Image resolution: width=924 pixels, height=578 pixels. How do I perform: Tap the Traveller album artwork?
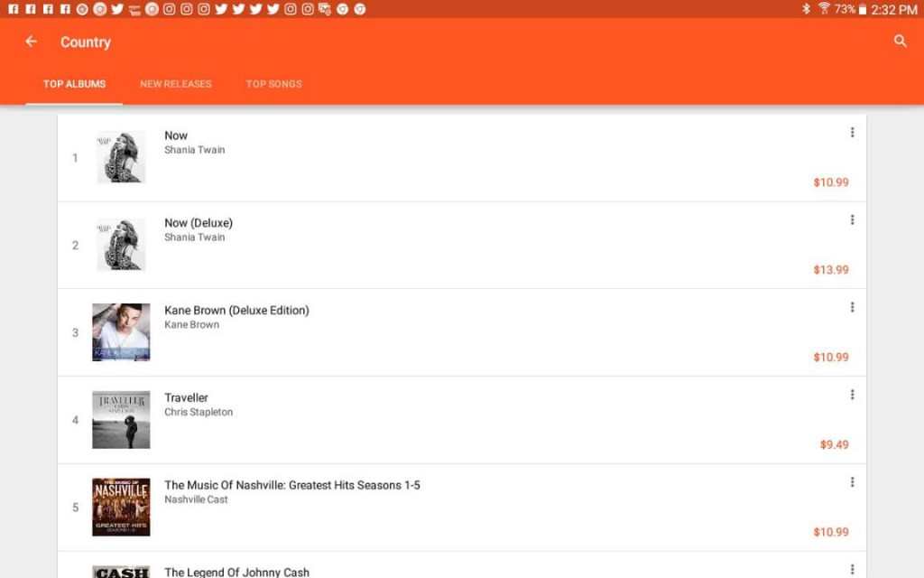pos(121,419)
